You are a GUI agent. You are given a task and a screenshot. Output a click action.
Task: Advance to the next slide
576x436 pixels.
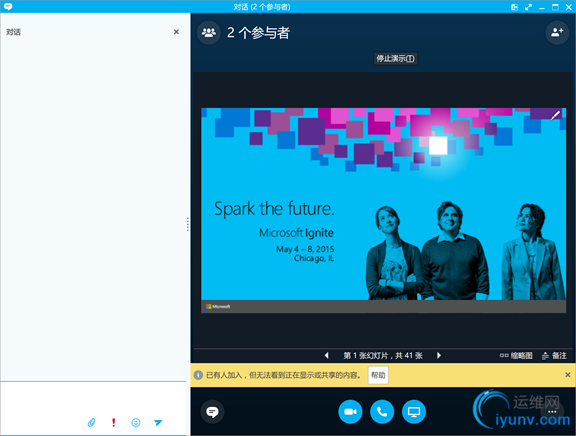[x=439, y=355]
